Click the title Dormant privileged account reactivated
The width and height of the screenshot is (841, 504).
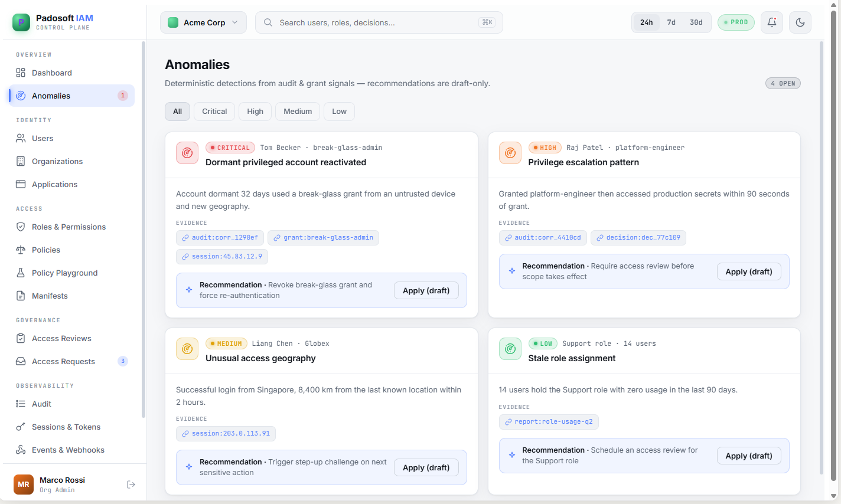click(286, 162)
